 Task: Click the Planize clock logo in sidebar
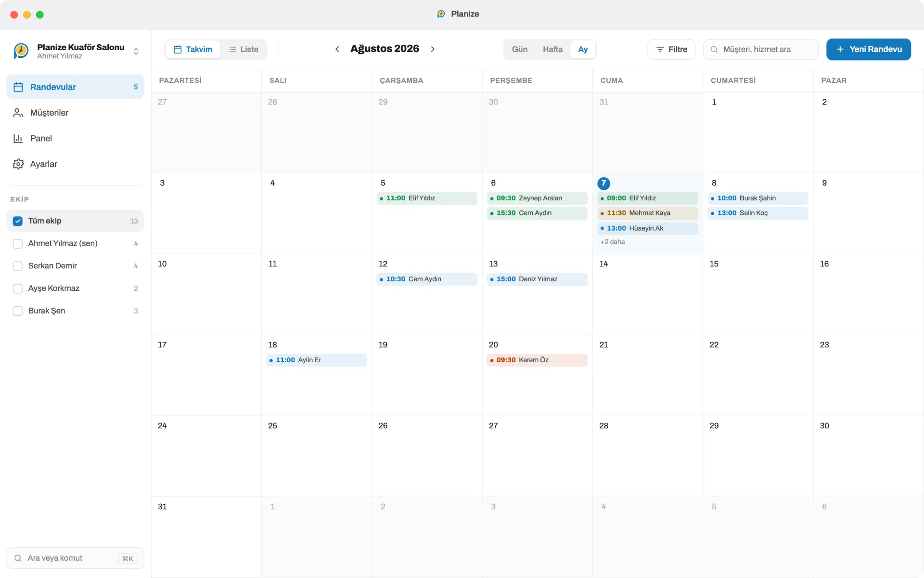21,51
